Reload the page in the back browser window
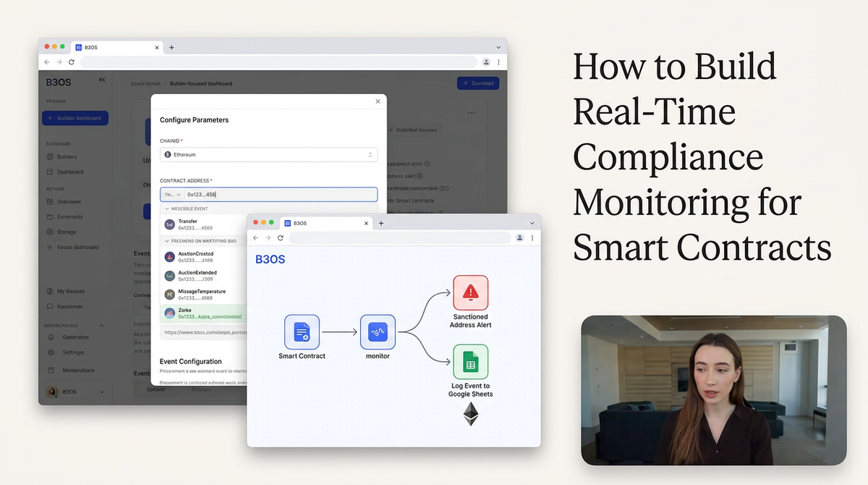Viewport: 868px width, 485px height. (72, 62)
